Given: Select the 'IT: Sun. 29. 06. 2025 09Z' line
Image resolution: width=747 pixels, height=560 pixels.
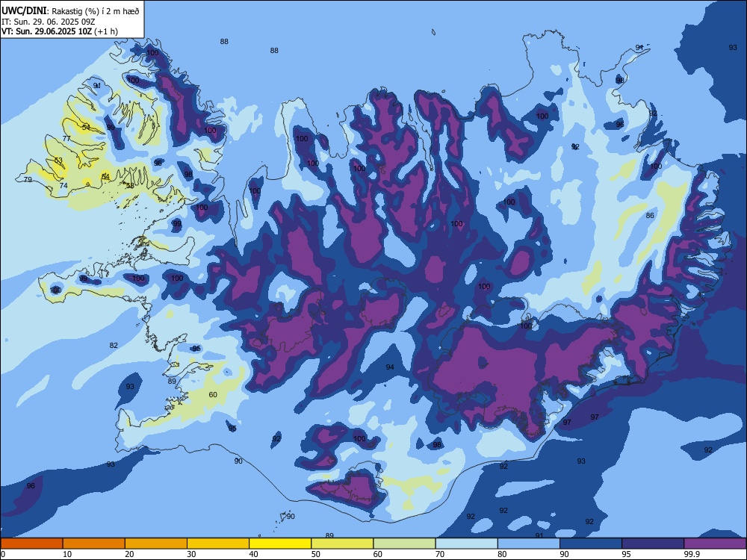Looking at the screenshot, I should pos(48,22).
